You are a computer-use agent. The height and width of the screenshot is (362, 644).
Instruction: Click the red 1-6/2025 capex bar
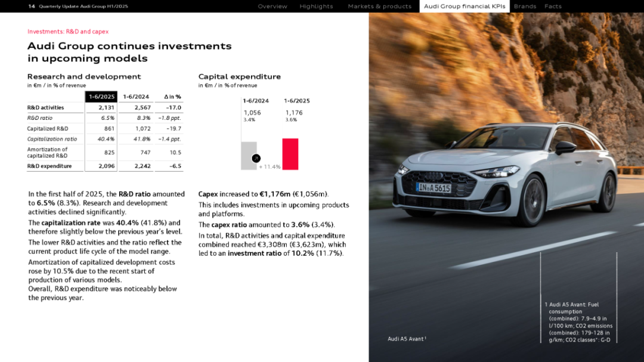pos(290,154)
